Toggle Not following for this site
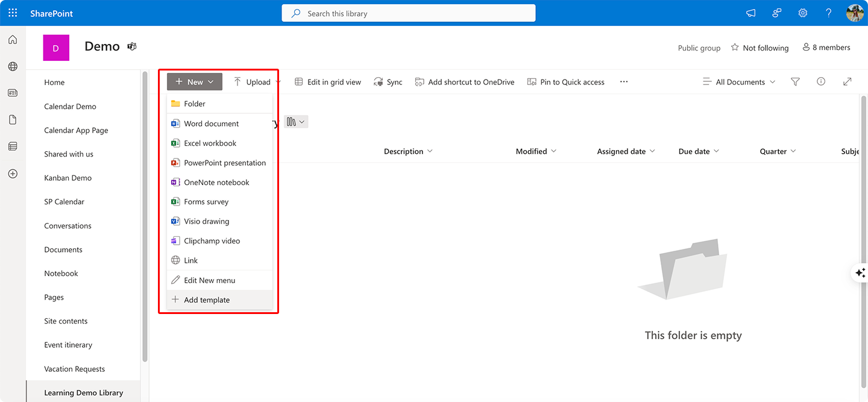 click(759, 48)
